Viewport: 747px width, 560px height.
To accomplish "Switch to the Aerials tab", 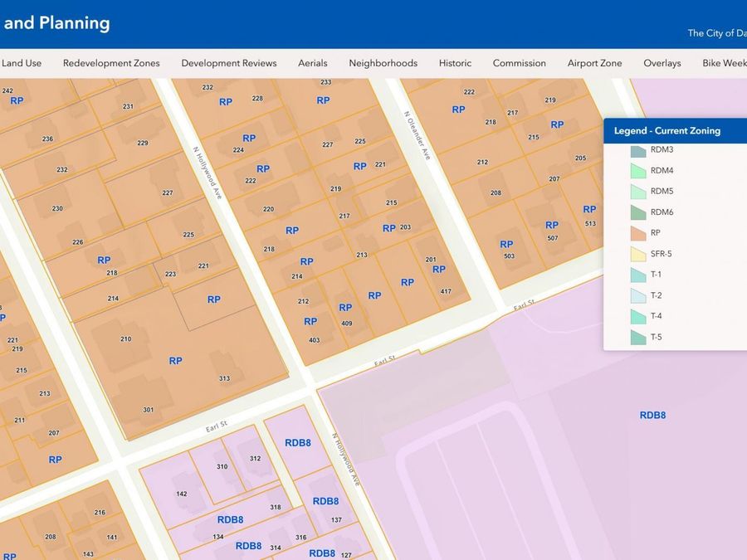I will click(313, 63).
